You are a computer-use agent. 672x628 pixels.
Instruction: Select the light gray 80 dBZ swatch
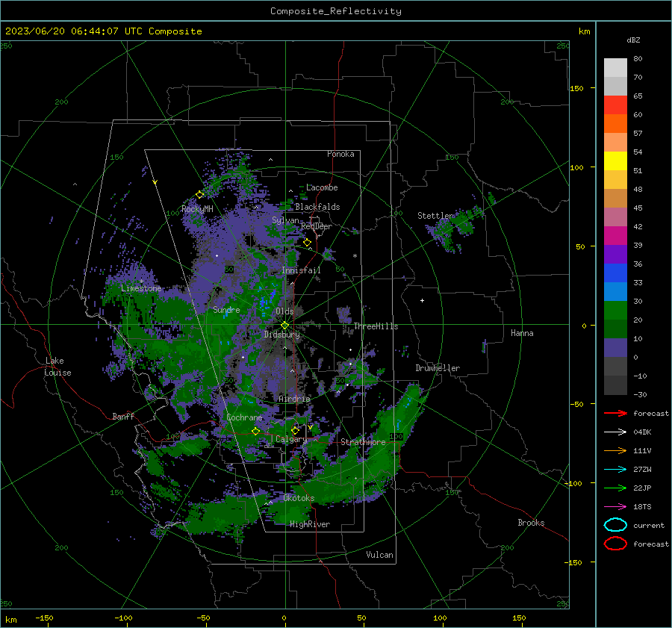[615, 67]
